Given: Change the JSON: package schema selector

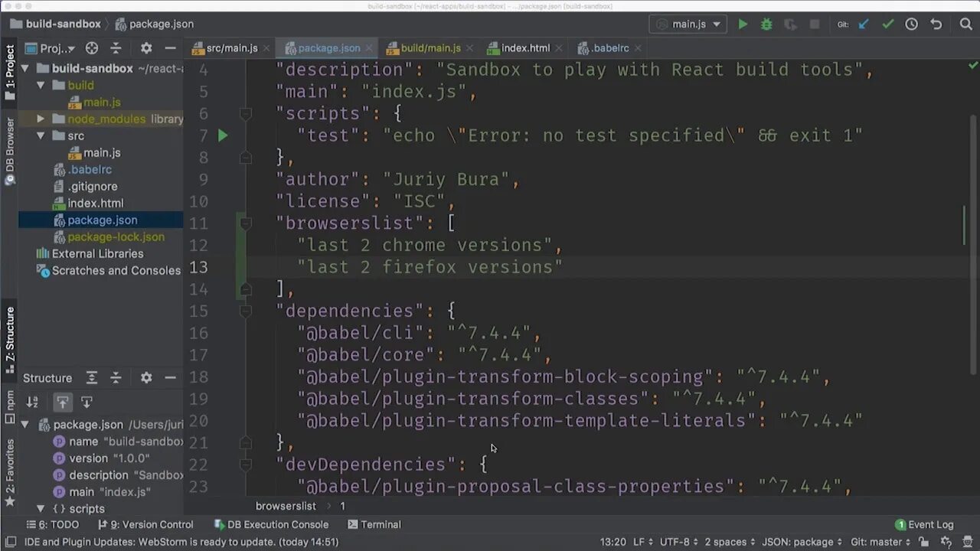Looking at the screenshot, I should (802, 542).
